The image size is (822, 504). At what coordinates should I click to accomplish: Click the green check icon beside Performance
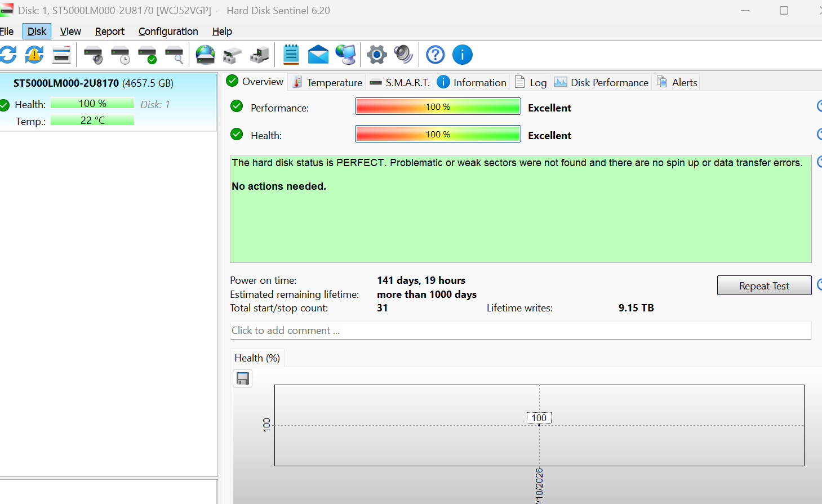pos(237,106)
